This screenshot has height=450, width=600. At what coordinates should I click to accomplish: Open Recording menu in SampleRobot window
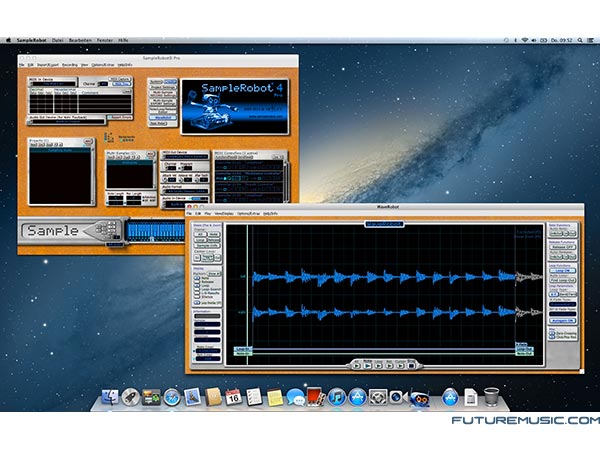[x=70, y=65]
